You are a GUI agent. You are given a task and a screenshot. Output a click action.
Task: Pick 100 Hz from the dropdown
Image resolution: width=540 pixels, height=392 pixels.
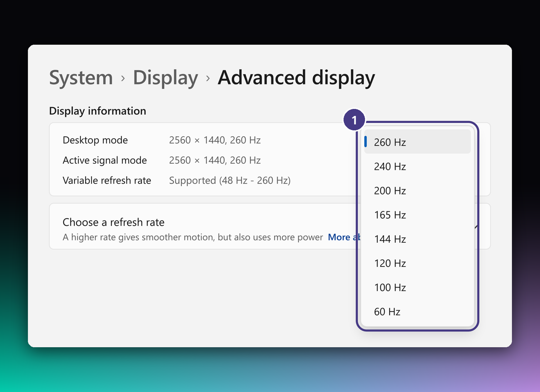417,287
